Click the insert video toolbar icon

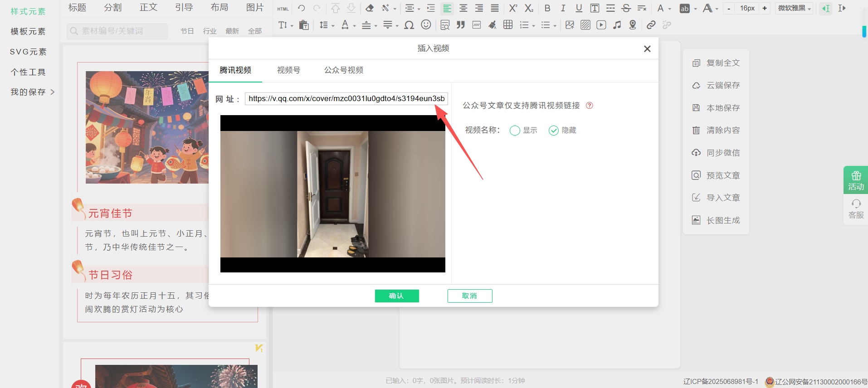(x=601, y=25)
